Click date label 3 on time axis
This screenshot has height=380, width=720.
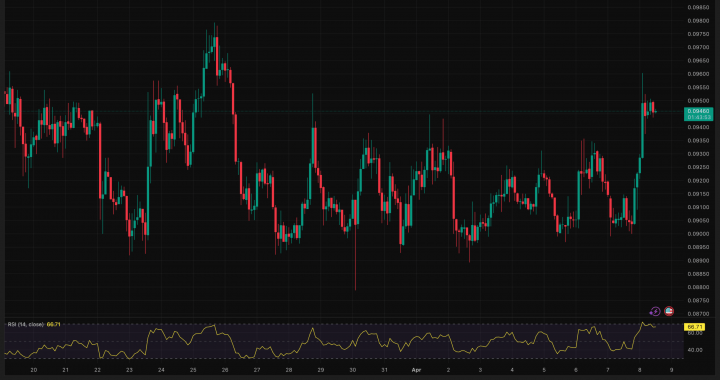480,370
